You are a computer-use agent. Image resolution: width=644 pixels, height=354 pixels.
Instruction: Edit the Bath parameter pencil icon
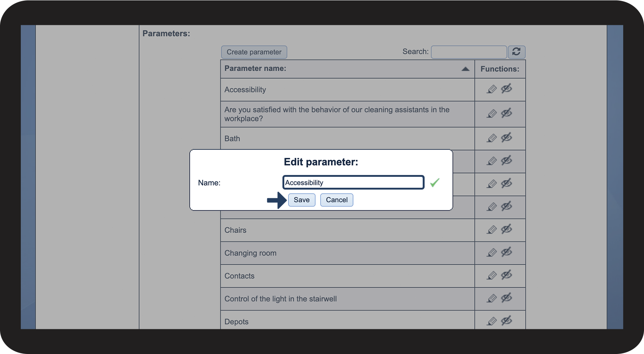[x=492, y=139]
